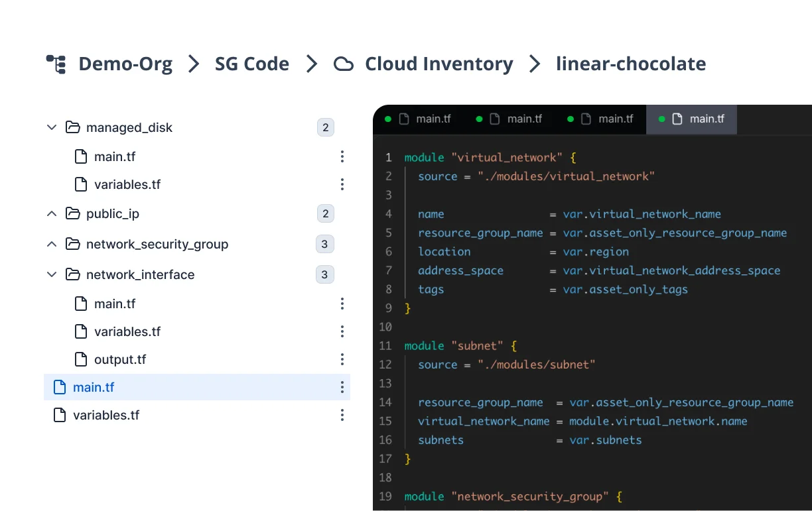This screenshot has width=812, height=511.
Task: Click line number 1 in the editor gutter
Action: 389,158
